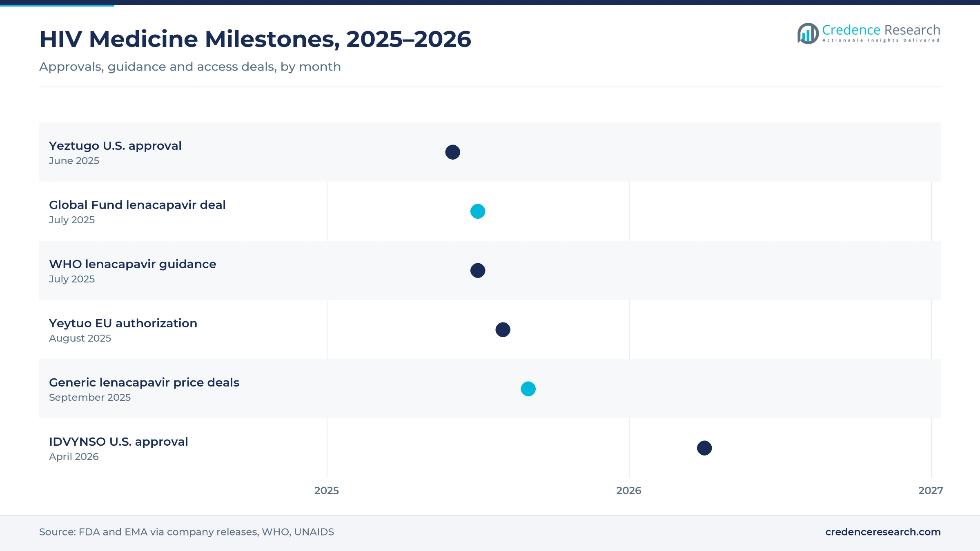Select the Generic lenacapavir price deals label

[x=144, y=382]
